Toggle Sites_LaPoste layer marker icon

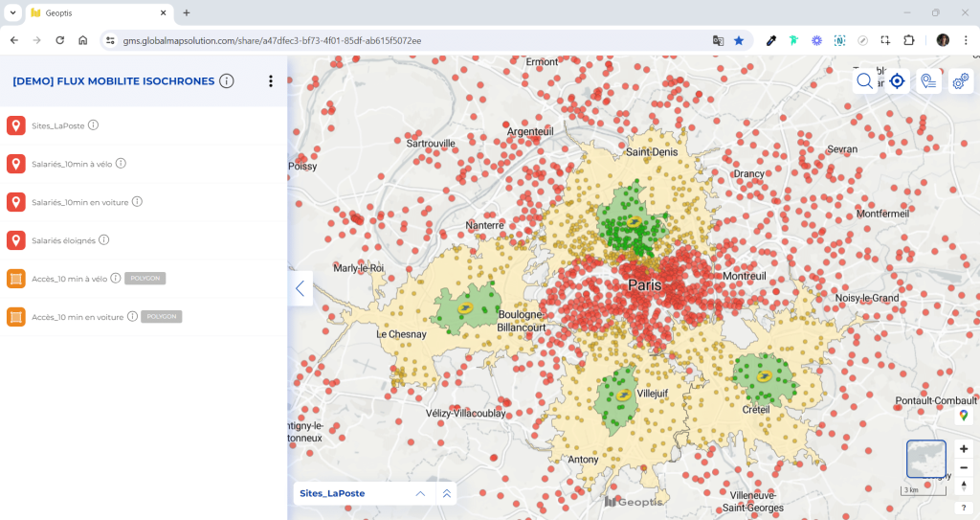[15, 125]
